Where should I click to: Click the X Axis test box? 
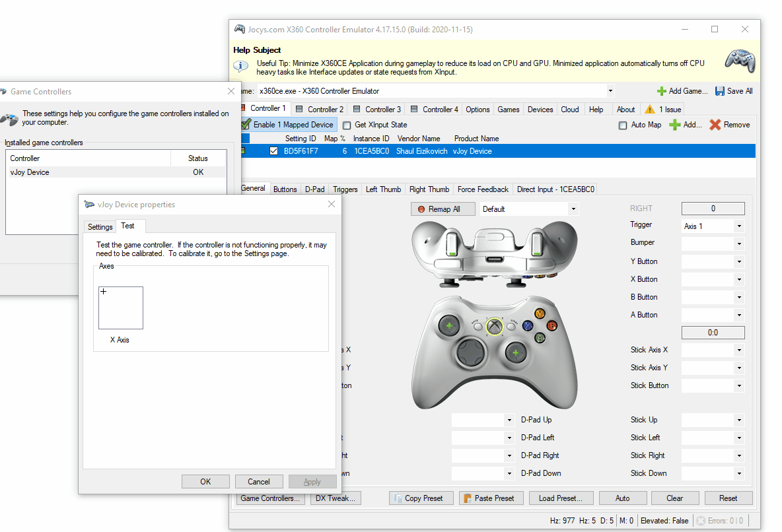coord(121,308)
